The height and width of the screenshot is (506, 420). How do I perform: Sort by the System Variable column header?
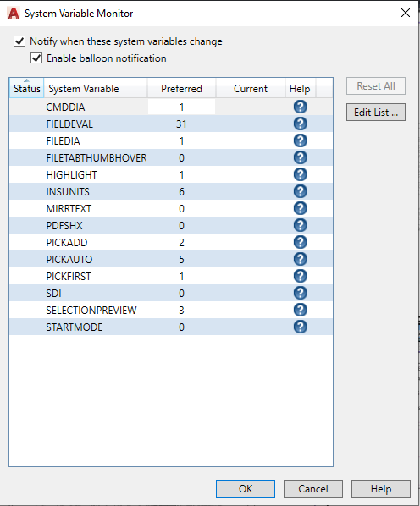96,88
